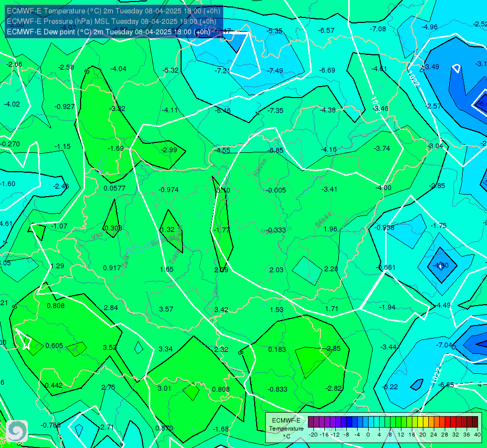Click the dew point value -4.16
The image size is (487, 448).
329,149
